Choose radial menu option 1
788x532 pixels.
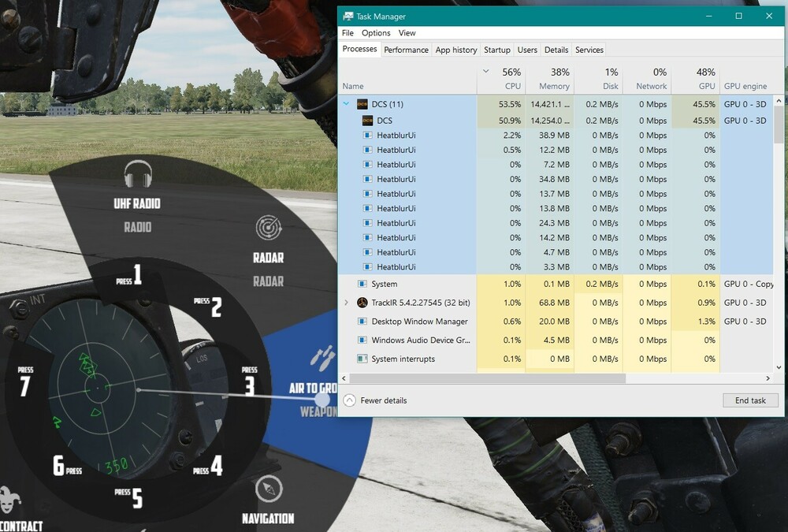pos(130,276)
